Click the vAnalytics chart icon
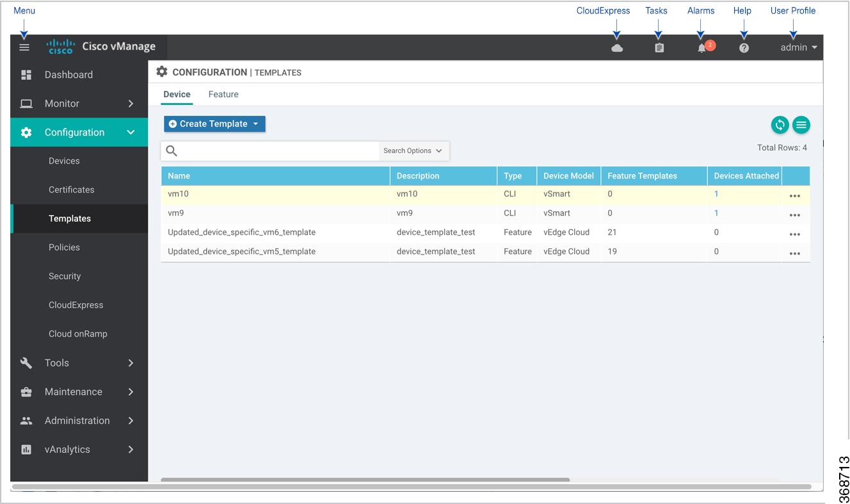Screen dimensions: 850x504 point(26,450)
